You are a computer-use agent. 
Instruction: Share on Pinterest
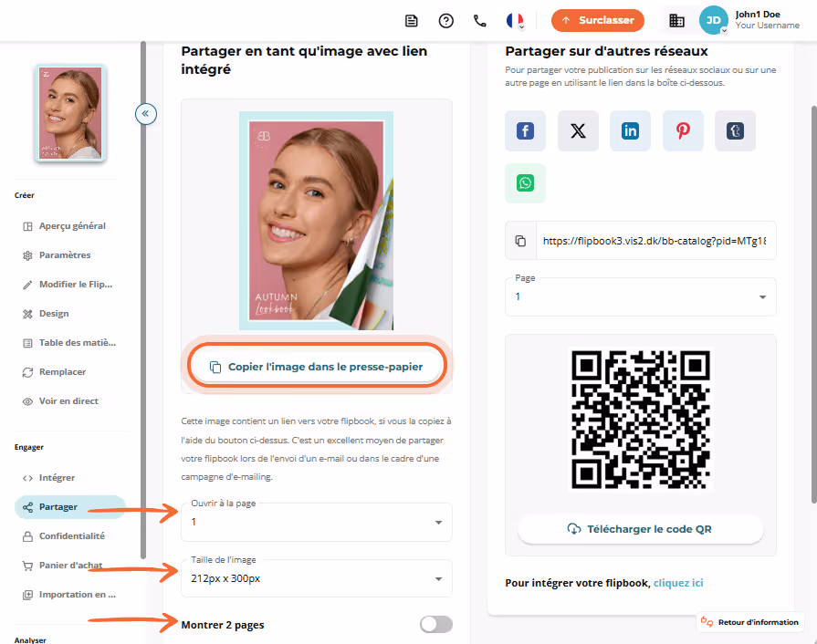coord(683,130)
